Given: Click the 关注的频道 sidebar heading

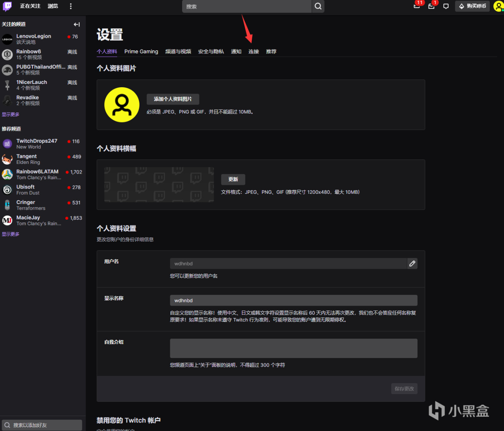Looking at the screenshot, I should pyautogui.click(x=14, y=24).
